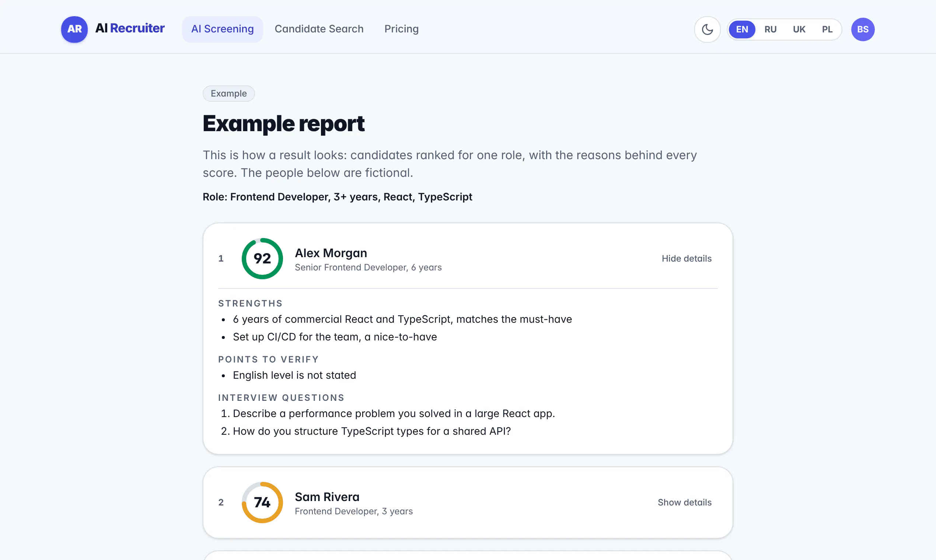Image resolution: width=936 pixels, height=560 pixels.
Task: Collapse Alex Morgan with Hide details
Action: (x=687, y=259)
